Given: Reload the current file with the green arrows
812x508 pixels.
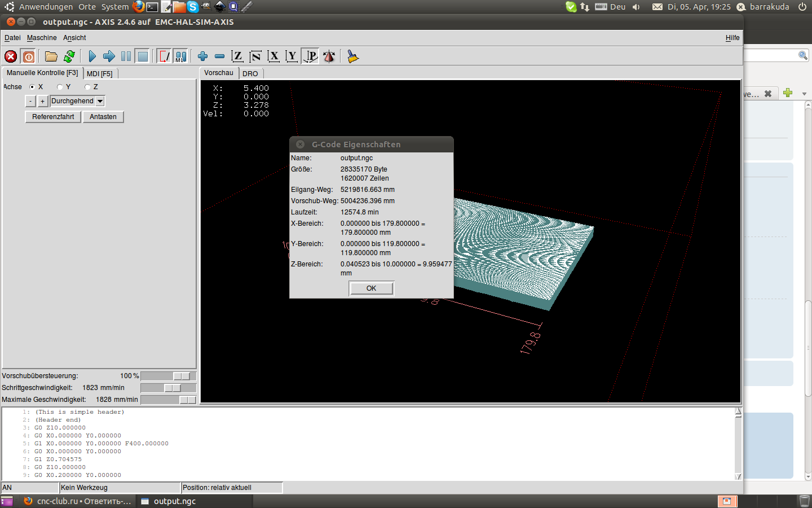Looking at the screenshot, I should 69,56.
